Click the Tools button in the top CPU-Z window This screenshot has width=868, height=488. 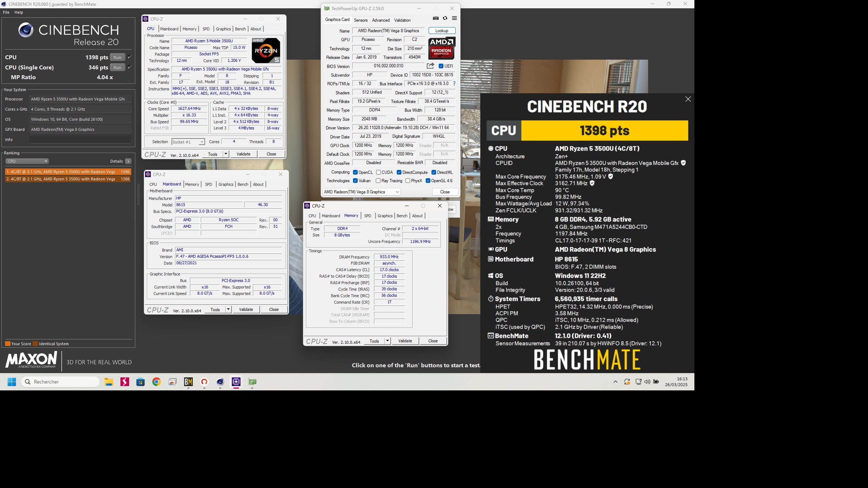(x=213, y=154)
